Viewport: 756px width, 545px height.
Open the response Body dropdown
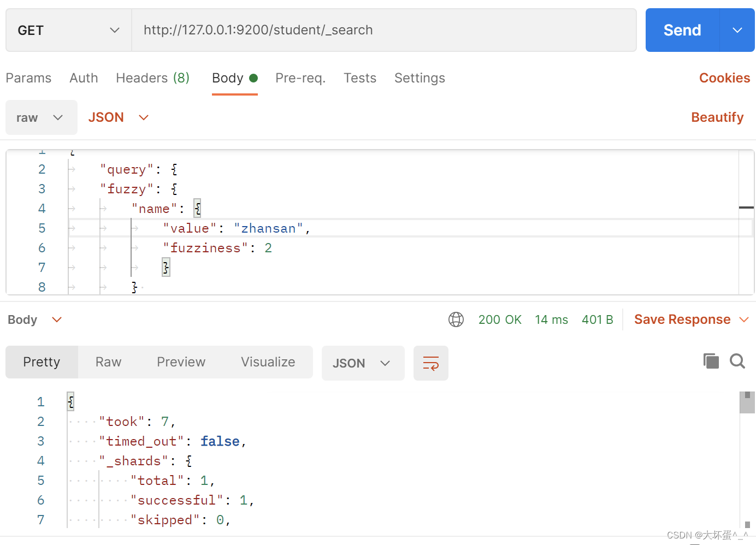tap(35, 319)
